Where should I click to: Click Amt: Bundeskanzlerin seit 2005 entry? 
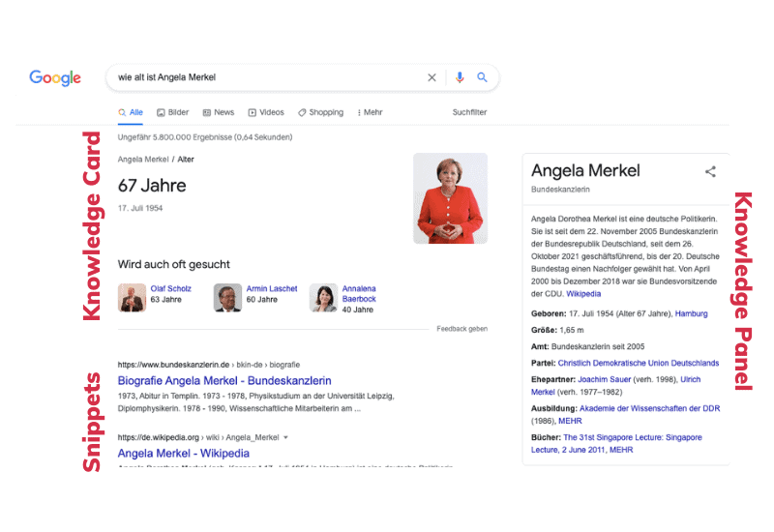pyautogui.click(x=588, y=346)
